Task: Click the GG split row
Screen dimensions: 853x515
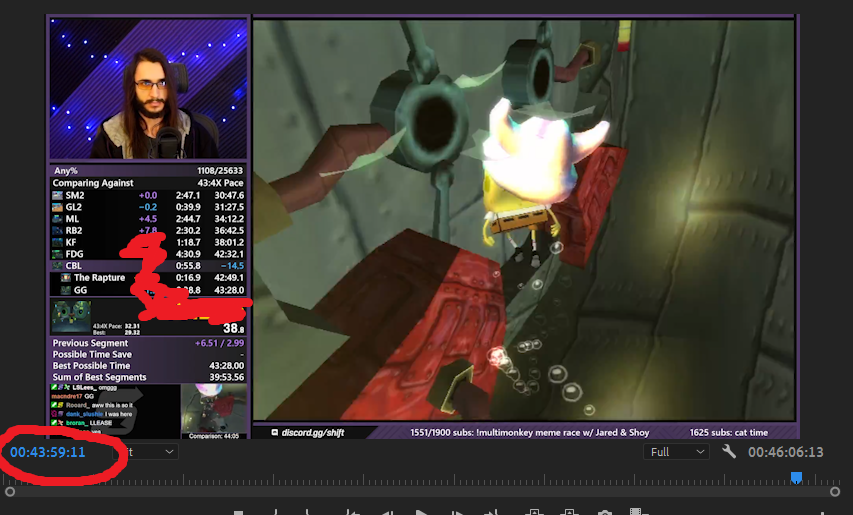Action: coord(148,290)
